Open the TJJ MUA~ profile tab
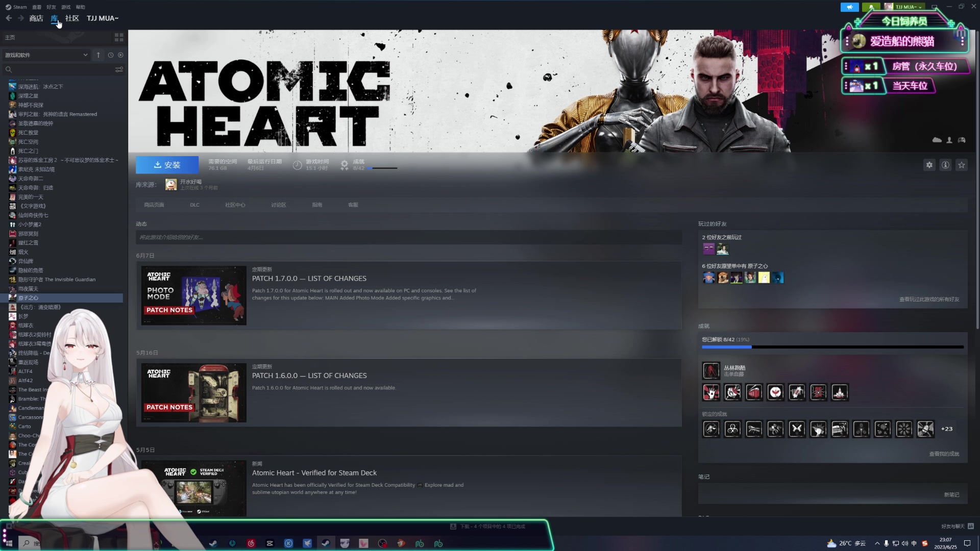The image size is (980, 551). [103, 18]
